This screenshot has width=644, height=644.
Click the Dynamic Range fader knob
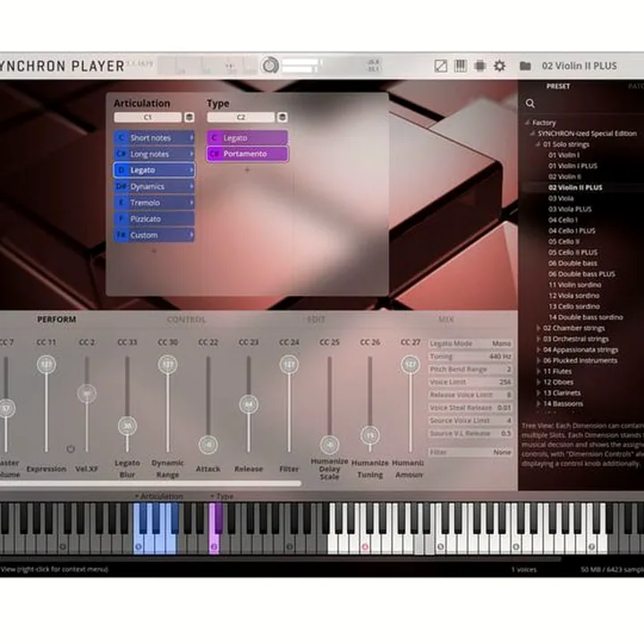167,365
